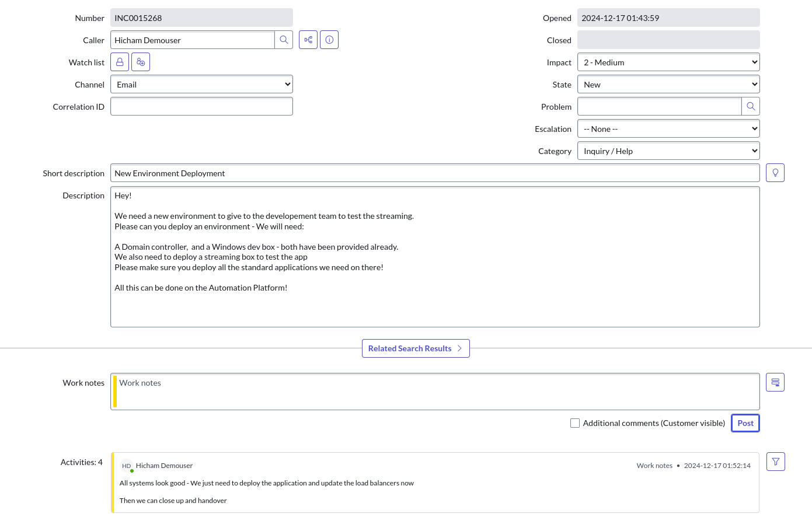Click the Problem lookup search icon
The width and height of the screenshot is (812, 517).
pyautogui.click(x=751, y=106)
